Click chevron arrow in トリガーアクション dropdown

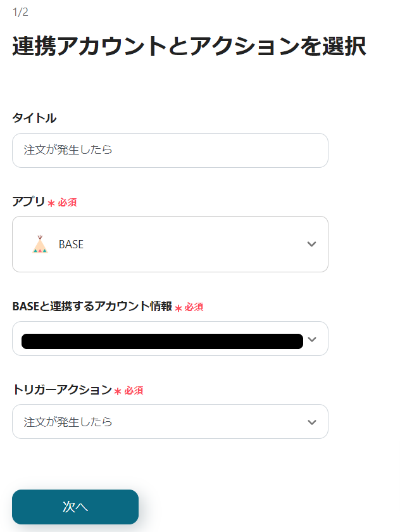[311, 422]
